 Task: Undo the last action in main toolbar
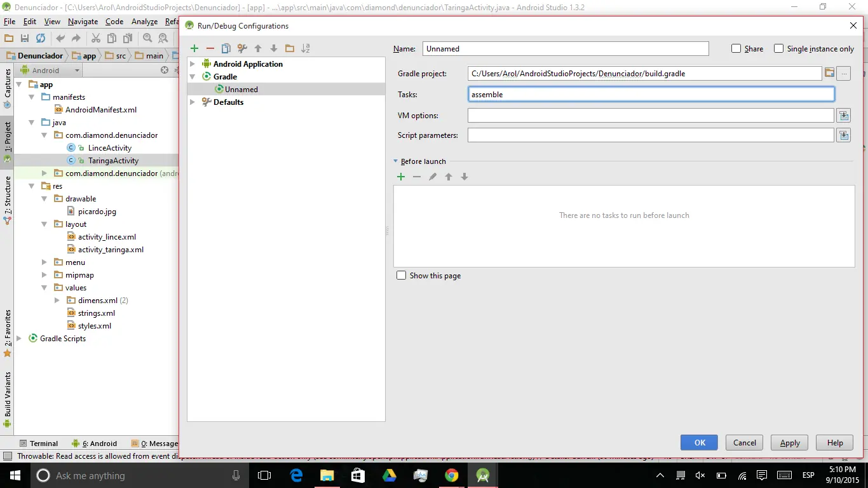(60, 38)
